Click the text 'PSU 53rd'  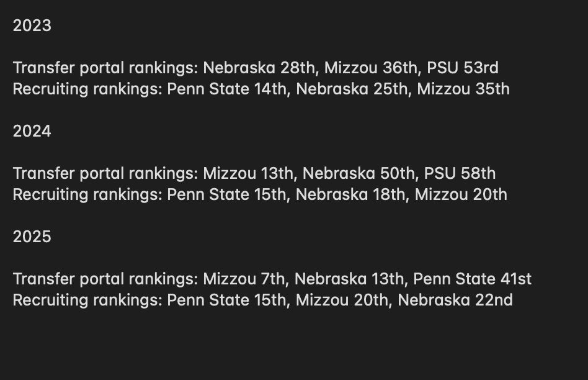tap(463, 68)
